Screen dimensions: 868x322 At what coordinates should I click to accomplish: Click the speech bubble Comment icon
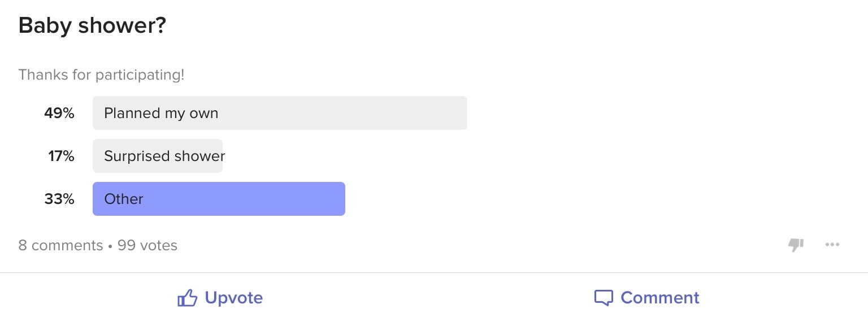click(604, 298)
